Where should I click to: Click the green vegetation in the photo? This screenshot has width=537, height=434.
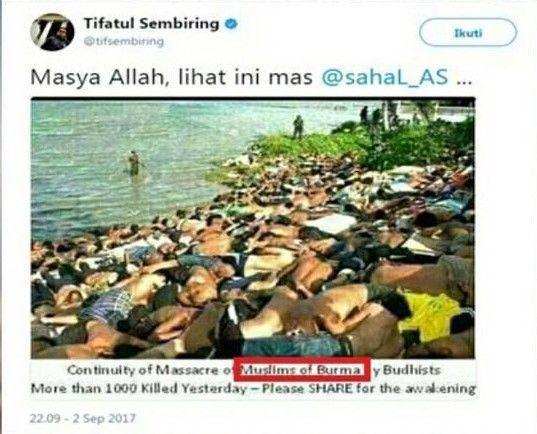point(365,146)
